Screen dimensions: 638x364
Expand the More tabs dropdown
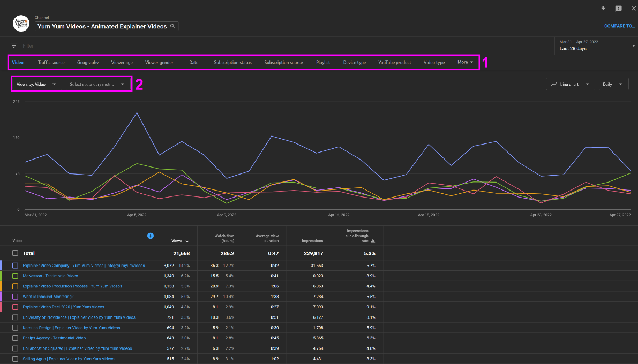465,62
